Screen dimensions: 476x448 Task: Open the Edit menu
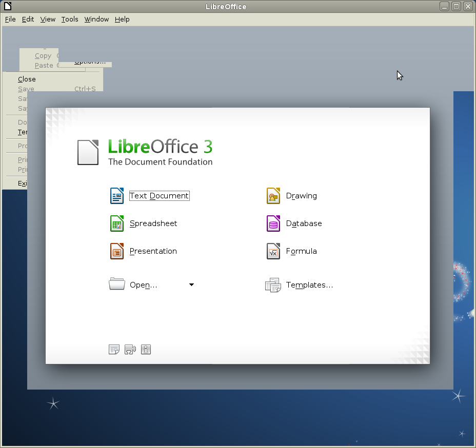point(28,19)
